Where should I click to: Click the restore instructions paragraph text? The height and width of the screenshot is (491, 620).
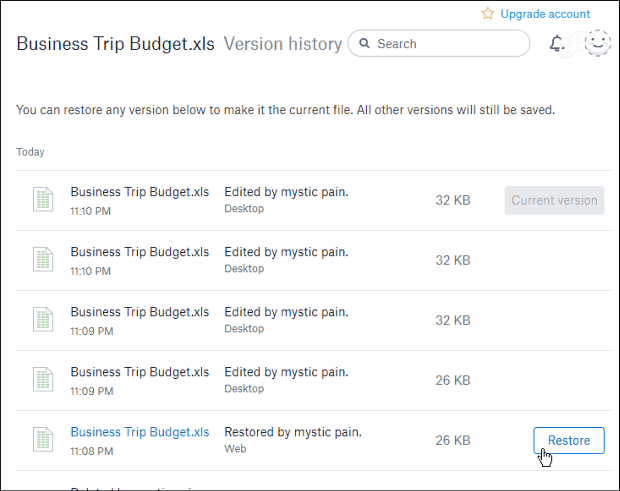pyautogui.click(x=285, y=110)
